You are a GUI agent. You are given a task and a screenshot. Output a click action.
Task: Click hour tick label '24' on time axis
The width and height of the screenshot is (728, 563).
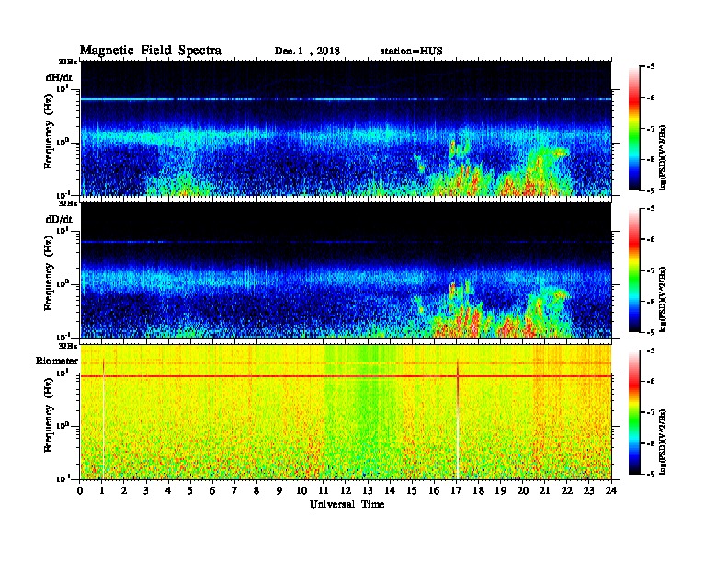pos(611,491)
